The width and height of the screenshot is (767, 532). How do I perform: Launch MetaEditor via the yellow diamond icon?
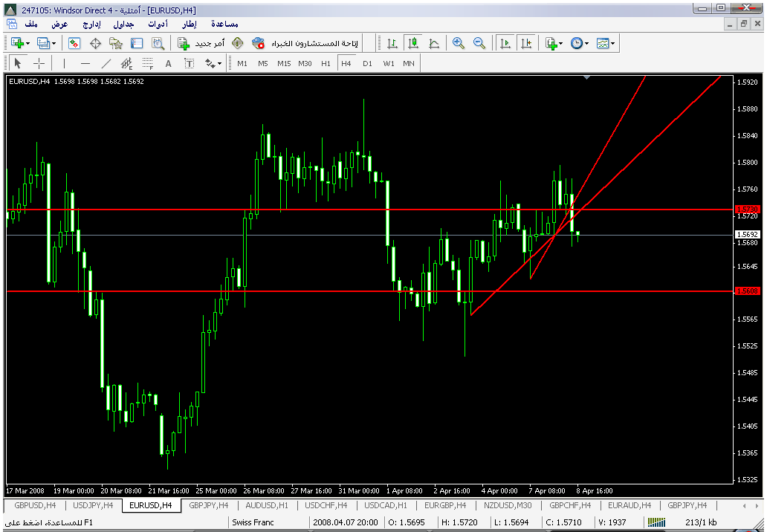[x=238, y=44]
